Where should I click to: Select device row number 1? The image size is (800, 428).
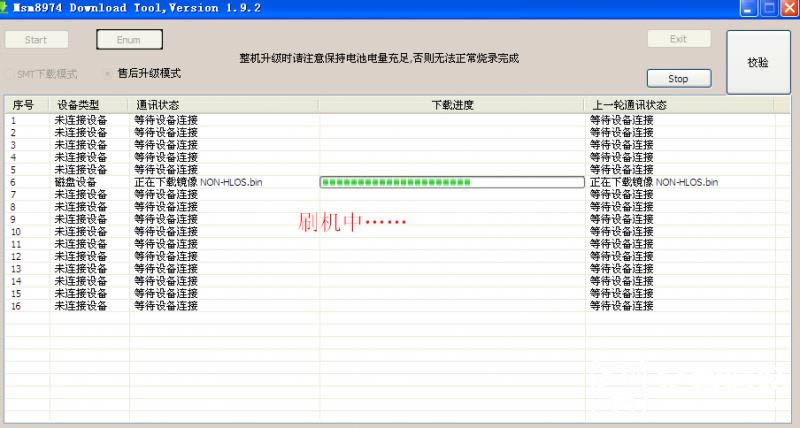click(14, 120)
